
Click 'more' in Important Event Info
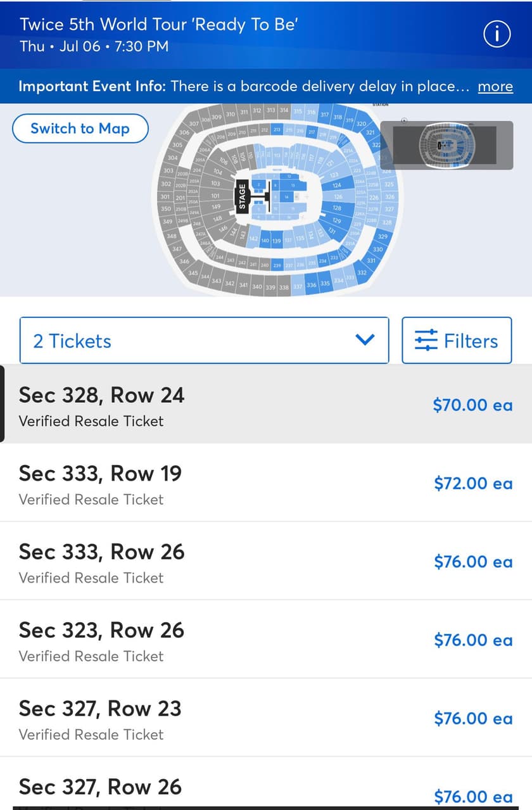pyautogui.click(x=495, y=86)
